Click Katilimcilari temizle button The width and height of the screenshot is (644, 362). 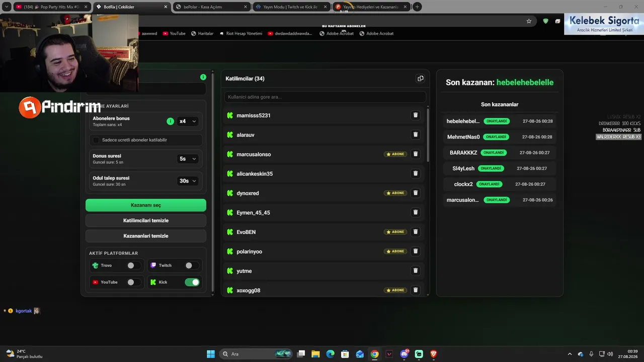[146, 220]
